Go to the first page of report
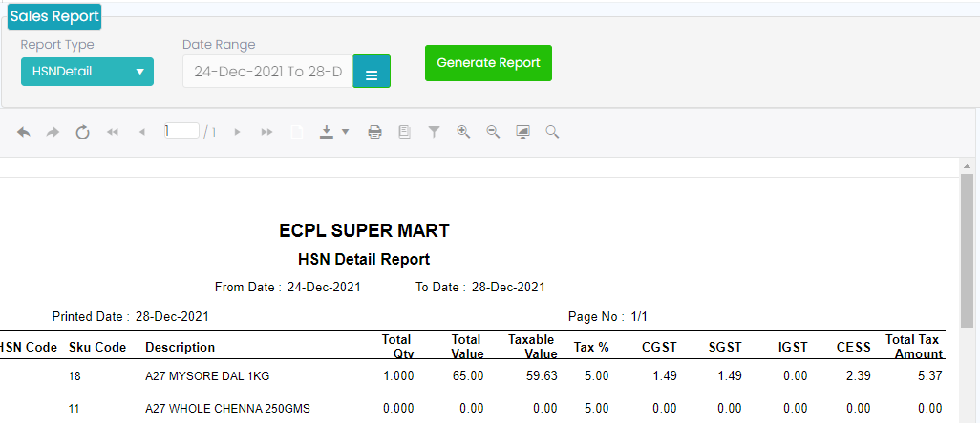The image size is (980, 428). [x=113, y=132]
